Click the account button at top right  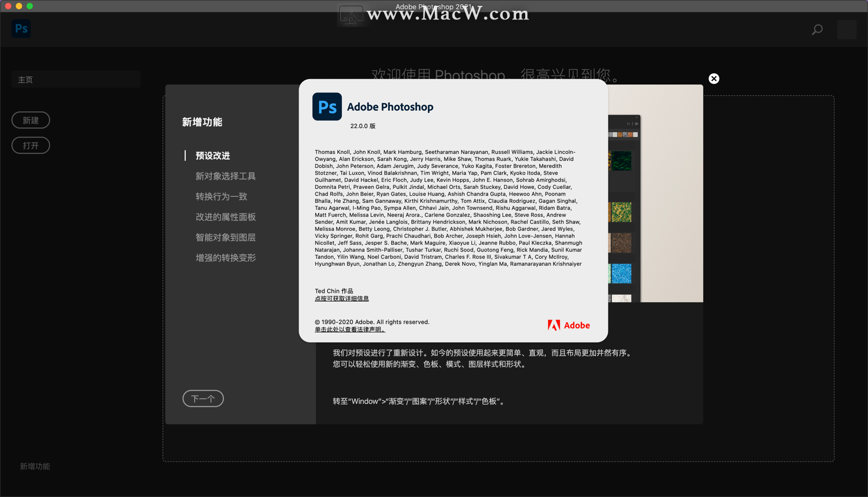846,30
